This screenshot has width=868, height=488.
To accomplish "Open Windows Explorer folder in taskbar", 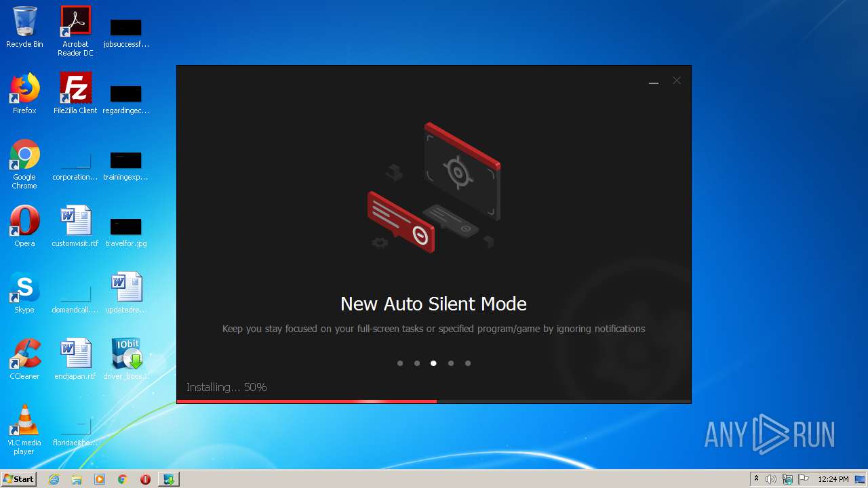I will [77, 479].
